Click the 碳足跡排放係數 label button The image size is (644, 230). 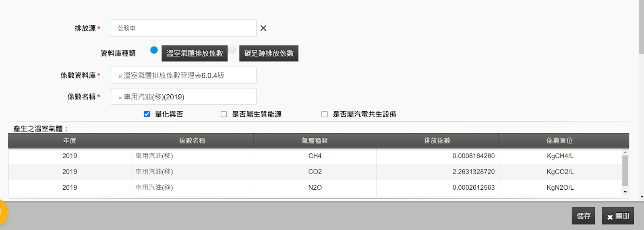pos(269,54)
